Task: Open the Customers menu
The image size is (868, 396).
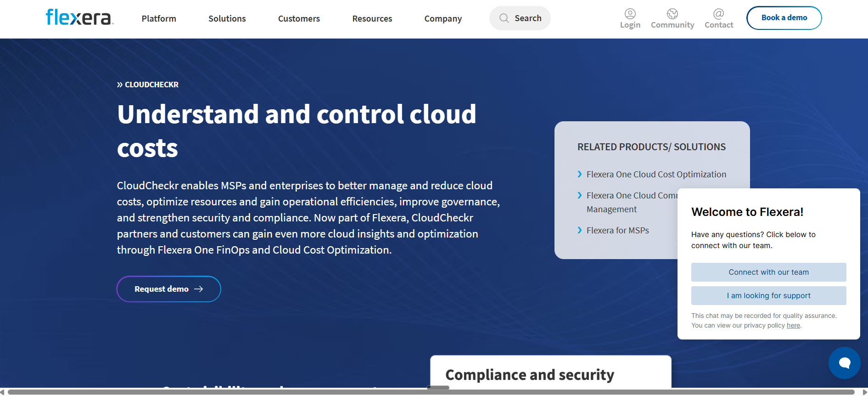Action: point(299,18)
